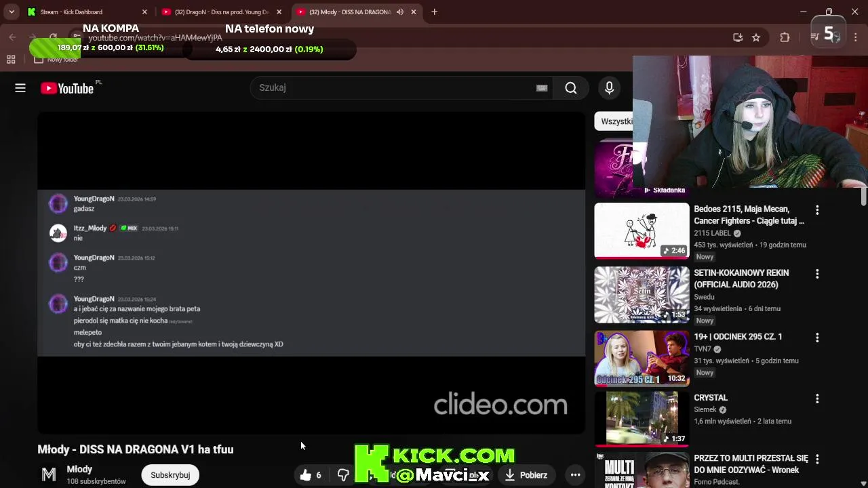868x488 pixels.
Task: Open the Chrome three-dot menu
Action: coord(855,38)
